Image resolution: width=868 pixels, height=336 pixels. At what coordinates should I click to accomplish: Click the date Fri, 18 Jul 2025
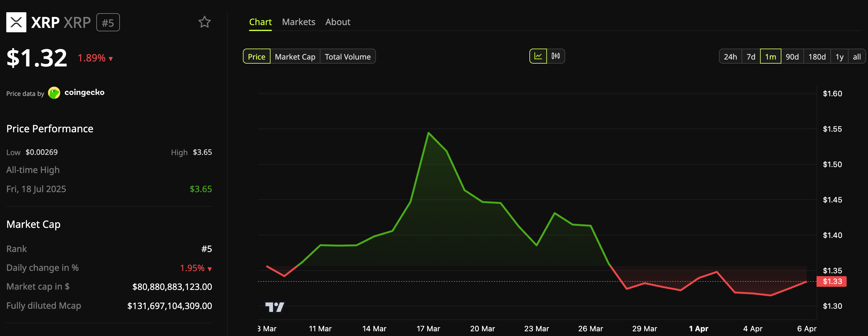click(36, 189)
